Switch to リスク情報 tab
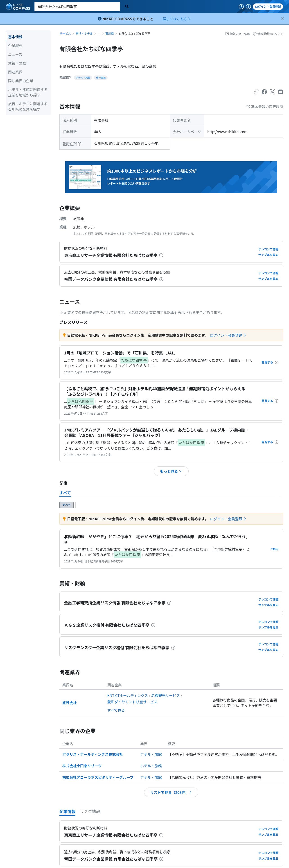 coord(90,811)
